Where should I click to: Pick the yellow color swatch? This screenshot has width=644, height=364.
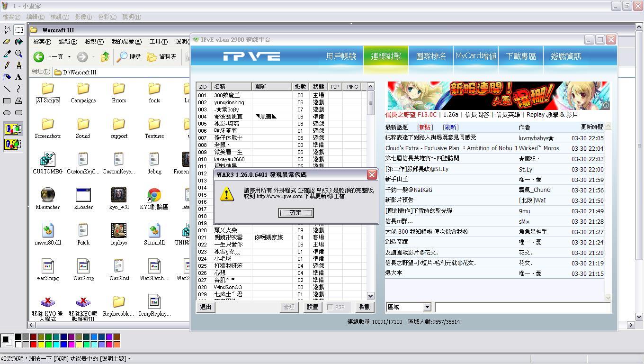pos(41,345)
